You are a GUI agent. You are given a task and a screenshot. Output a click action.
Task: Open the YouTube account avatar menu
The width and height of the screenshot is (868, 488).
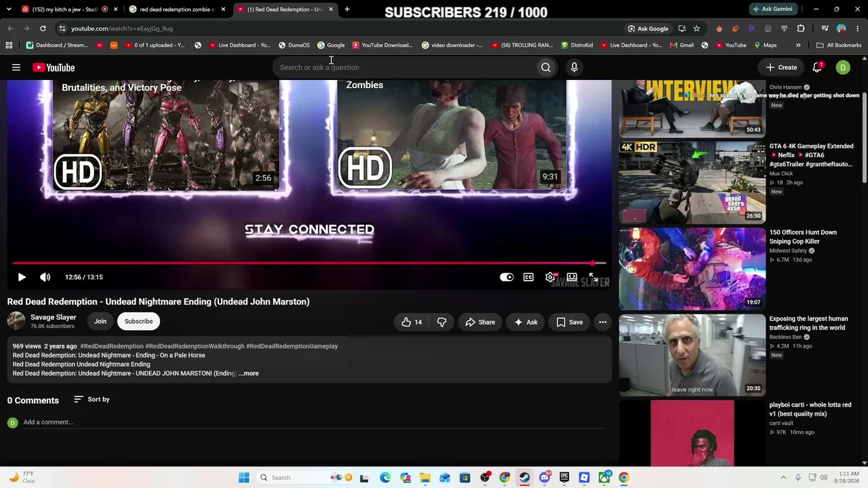click(x=843, y=67)
